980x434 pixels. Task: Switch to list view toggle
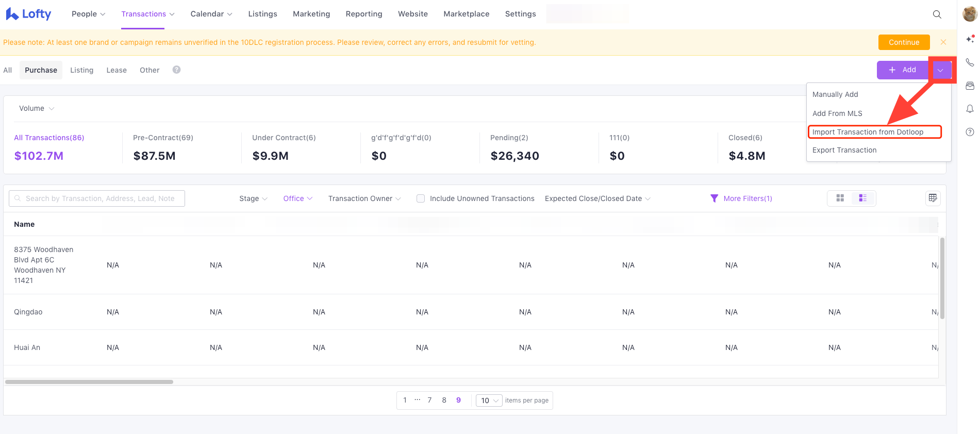[862, 198]
